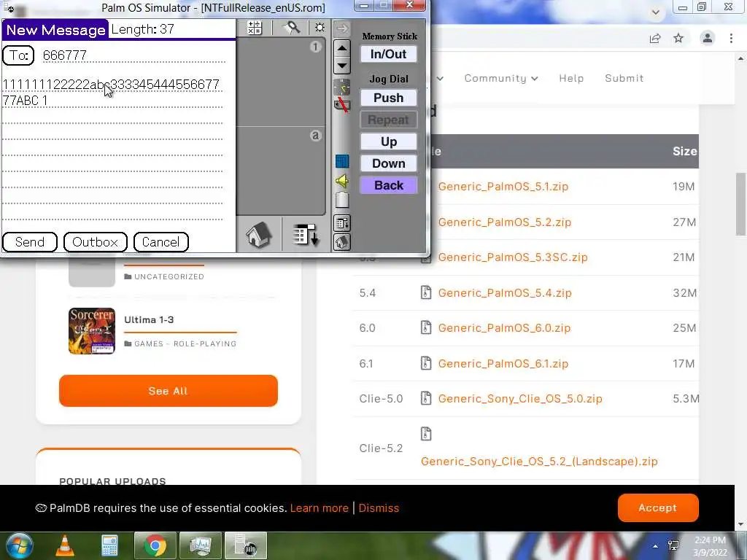Click the simulator's hardware scroll-up arrow
The width and height of the screenshot is (747, 560).
tap(342, 47)
